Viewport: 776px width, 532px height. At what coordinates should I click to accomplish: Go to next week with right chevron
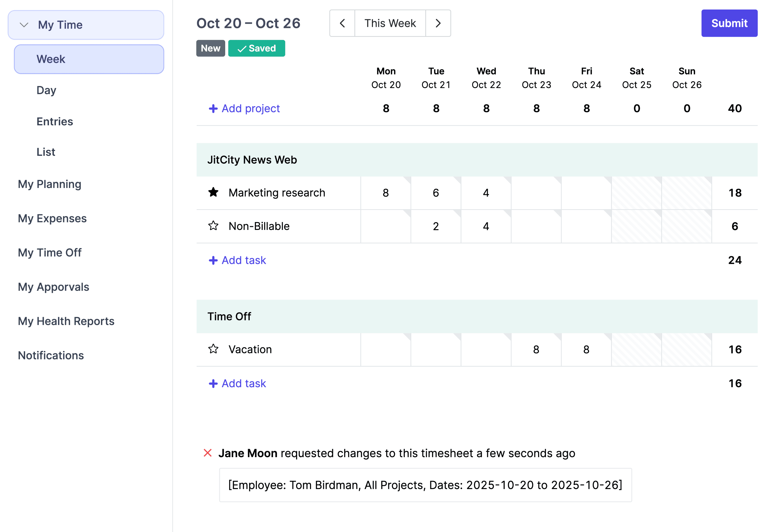coord(438,23)
